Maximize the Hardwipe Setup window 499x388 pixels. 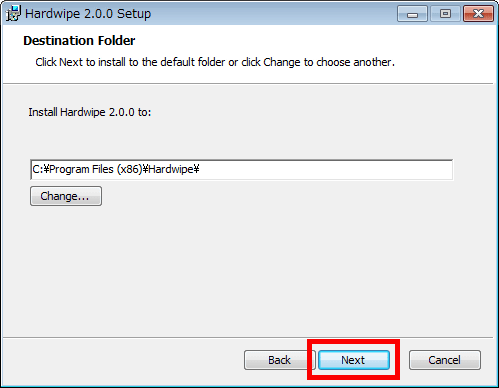[445, 14]
